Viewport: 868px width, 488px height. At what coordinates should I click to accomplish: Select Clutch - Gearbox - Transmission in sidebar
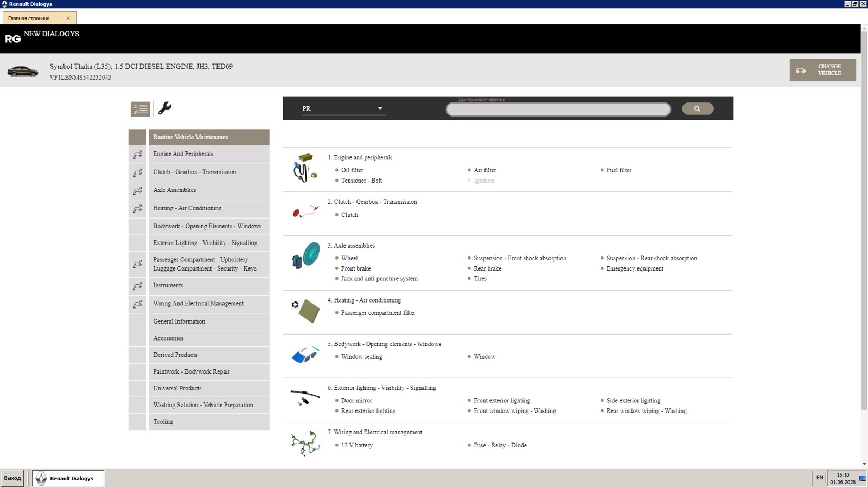coord(209,172)
